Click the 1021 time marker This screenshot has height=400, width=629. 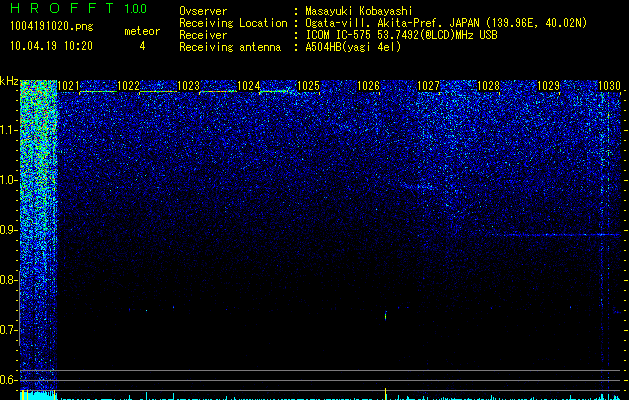coord(68,86)
